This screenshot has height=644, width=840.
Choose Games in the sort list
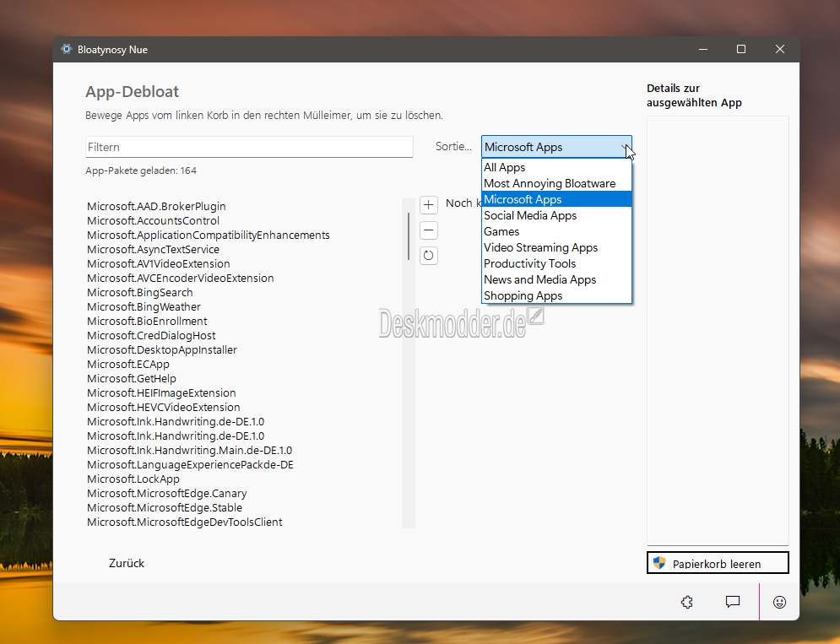pyautogui.click(x=556, y=231)
